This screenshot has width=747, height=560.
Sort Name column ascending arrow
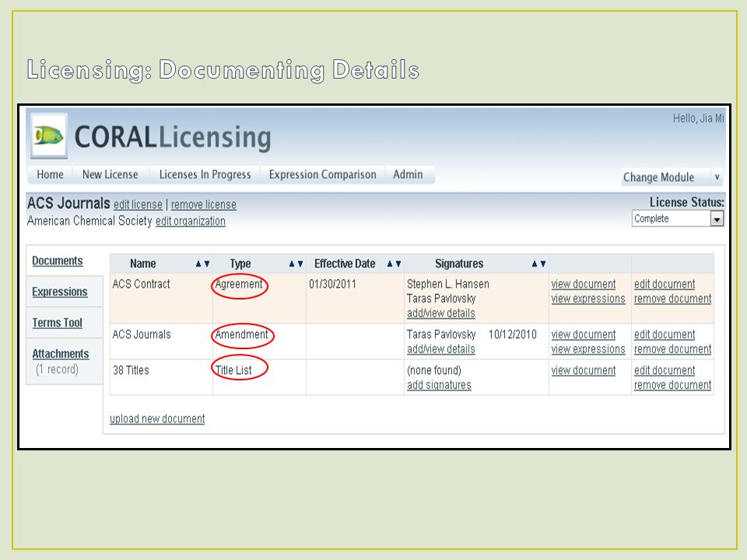pos(198,264)
